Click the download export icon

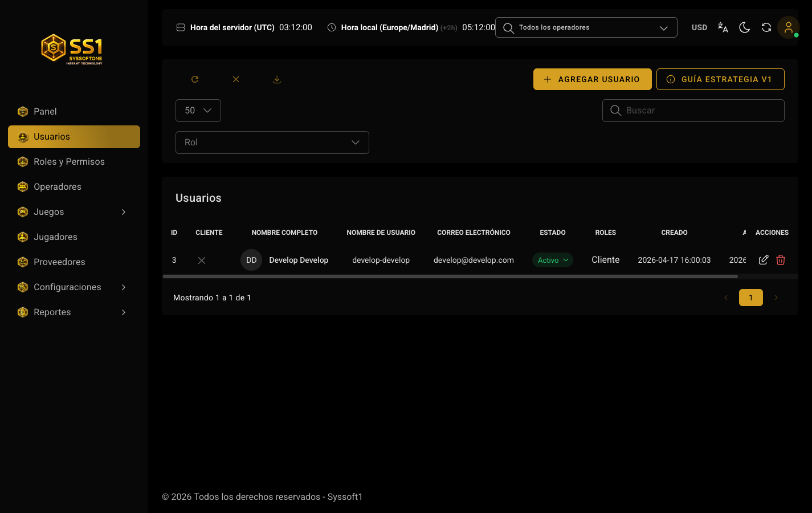(x=277, y=79)
